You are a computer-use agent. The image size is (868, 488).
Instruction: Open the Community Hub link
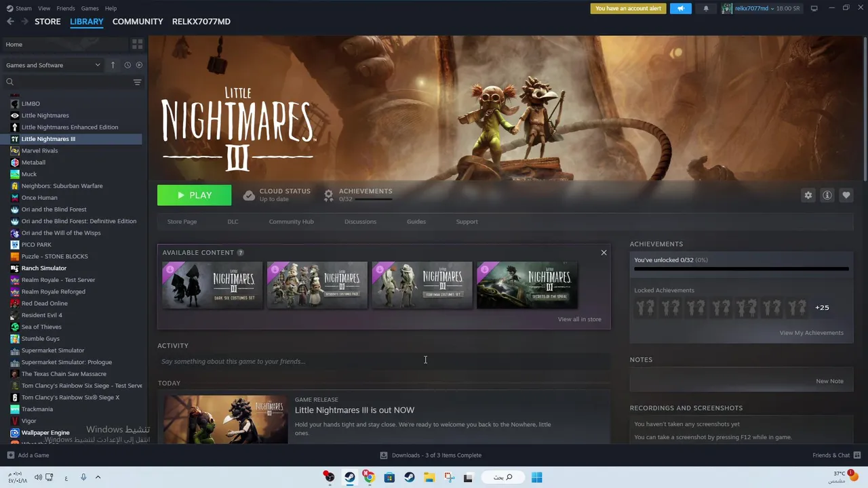(291, 222)
